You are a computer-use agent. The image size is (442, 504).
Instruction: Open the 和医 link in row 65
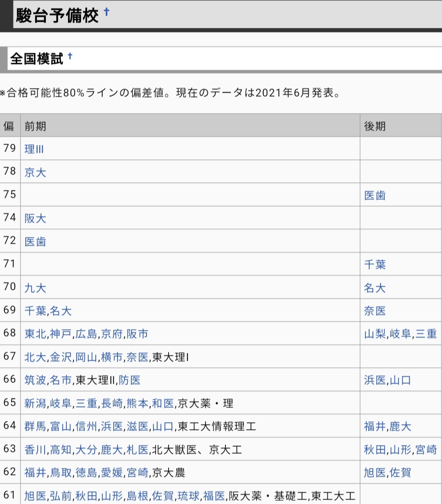163,403
